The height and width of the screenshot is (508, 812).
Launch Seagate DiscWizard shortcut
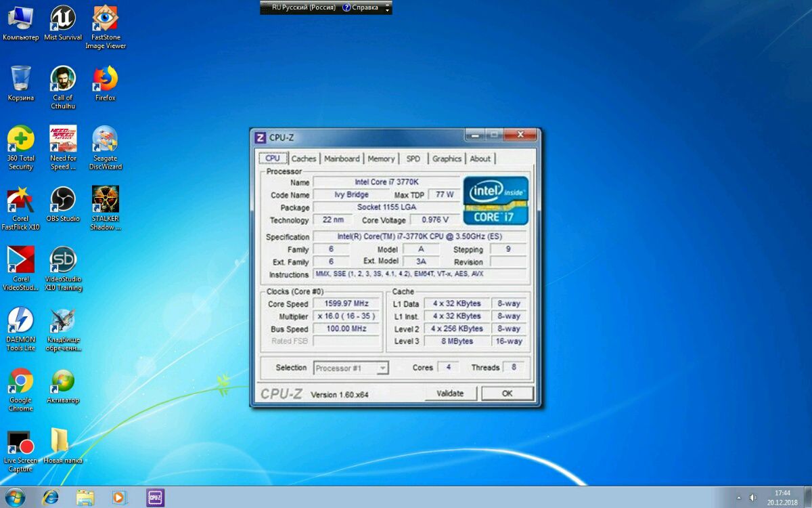(106, 148)
